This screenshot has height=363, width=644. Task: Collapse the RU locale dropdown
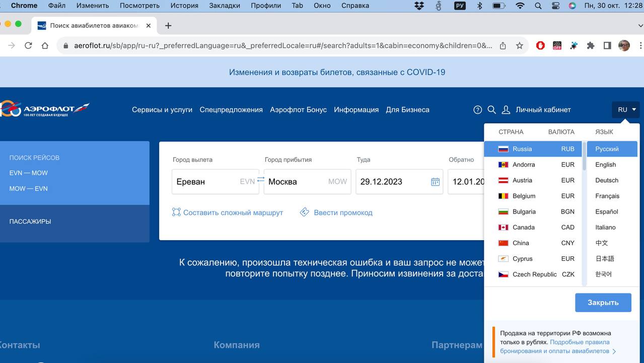coord(626,110)
